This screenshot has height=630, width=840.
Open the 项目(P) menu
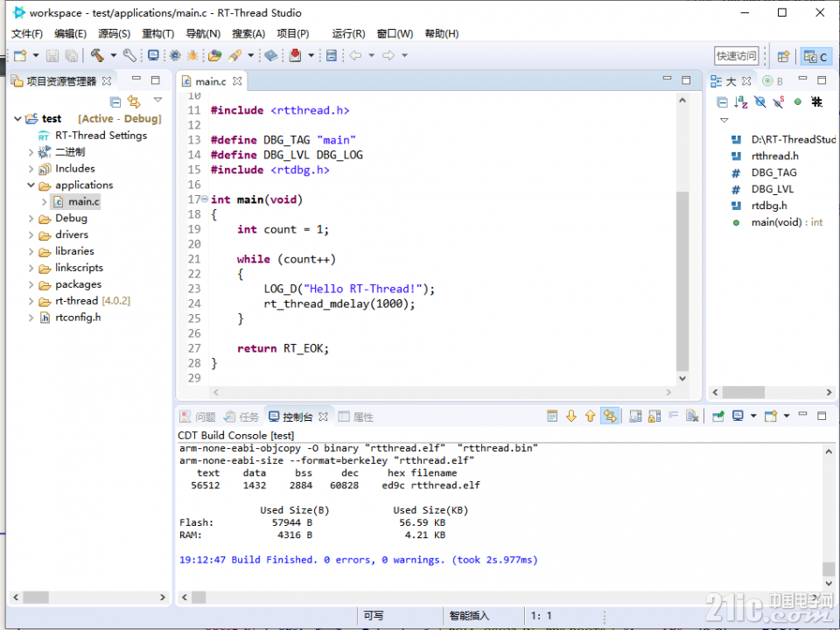[x=292, y=34]
